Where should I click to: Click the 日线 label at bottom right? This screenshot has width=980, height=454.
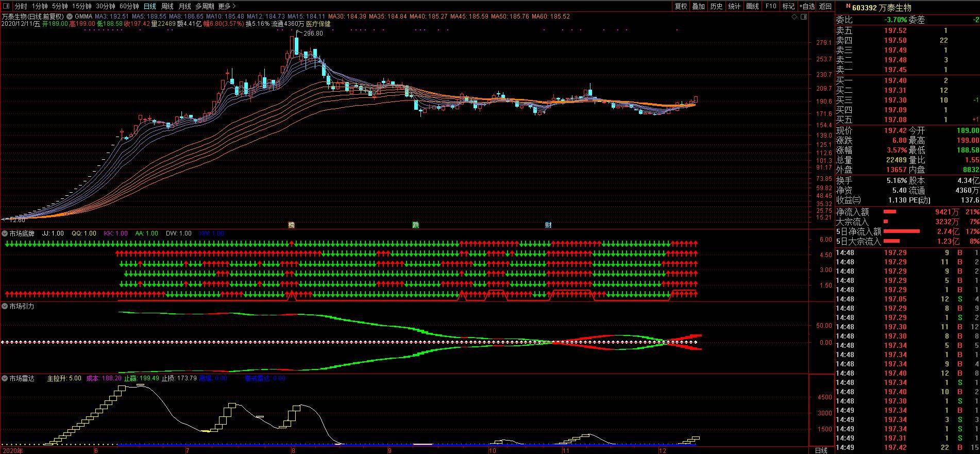821,450
